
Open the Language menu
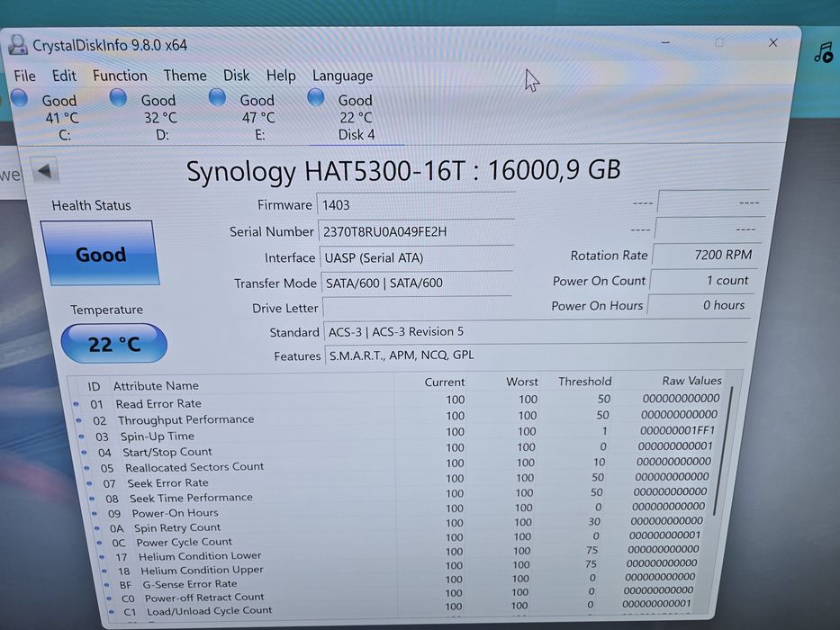[342, 76]
